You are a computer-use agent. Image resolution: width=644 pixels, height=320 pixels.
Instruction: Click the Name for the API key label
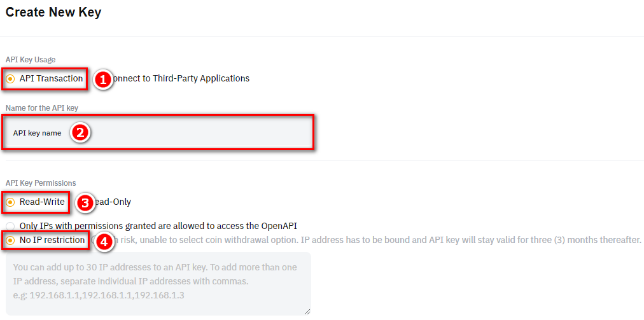(x=42, y=108)
